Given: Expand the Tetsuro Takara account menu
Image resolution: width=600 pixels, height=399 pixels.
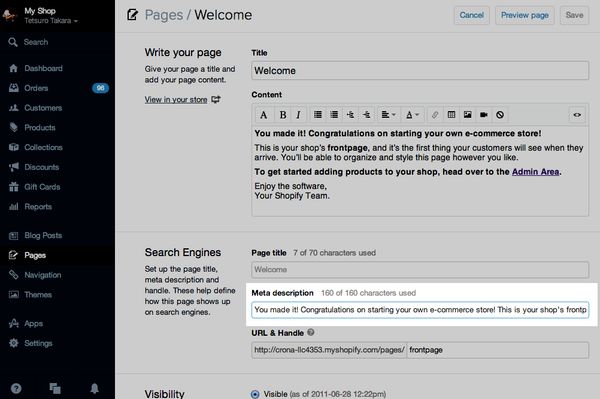Looking at the screenshot, I should (51, 21).
